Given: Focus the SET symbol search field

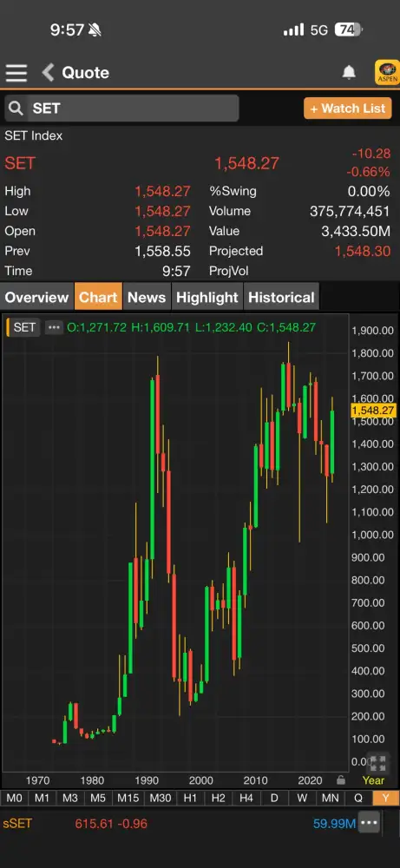Looking at the screenshot, I should (x=121, y=108).
